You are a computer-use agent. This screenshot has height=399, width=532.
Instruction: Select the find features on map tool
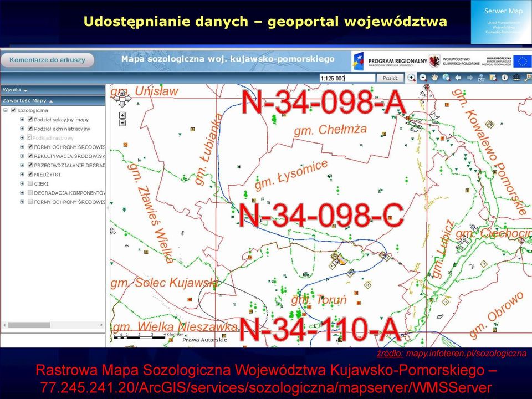tap(493, 78)
